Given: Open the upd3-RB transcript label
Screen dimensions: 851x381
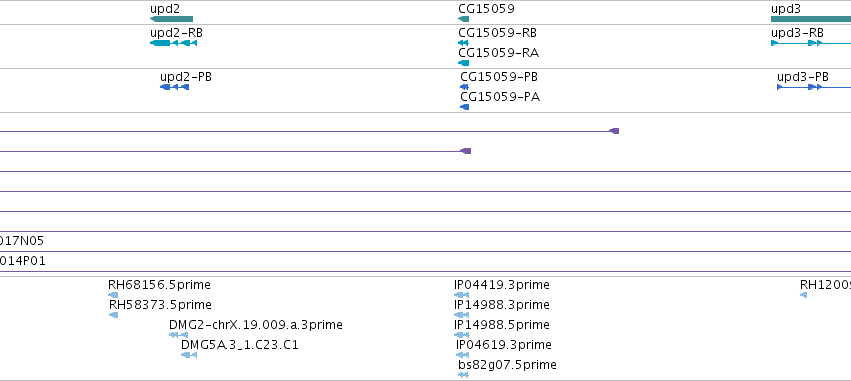Looking at the screenshot, I should 797,33.
